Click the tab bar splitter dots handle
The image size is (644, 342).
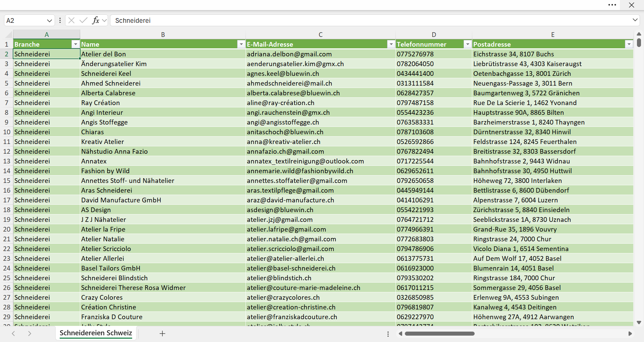tap(388, 334)
